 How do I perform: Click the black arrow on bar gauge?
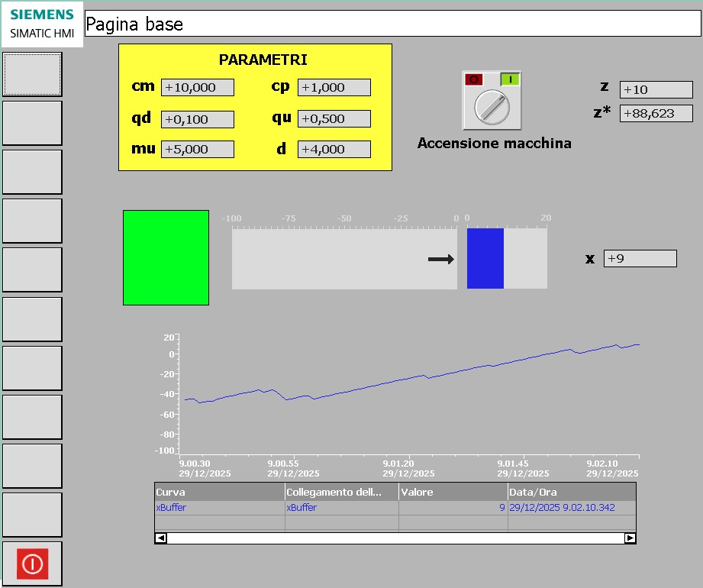[x=440, y=260]
